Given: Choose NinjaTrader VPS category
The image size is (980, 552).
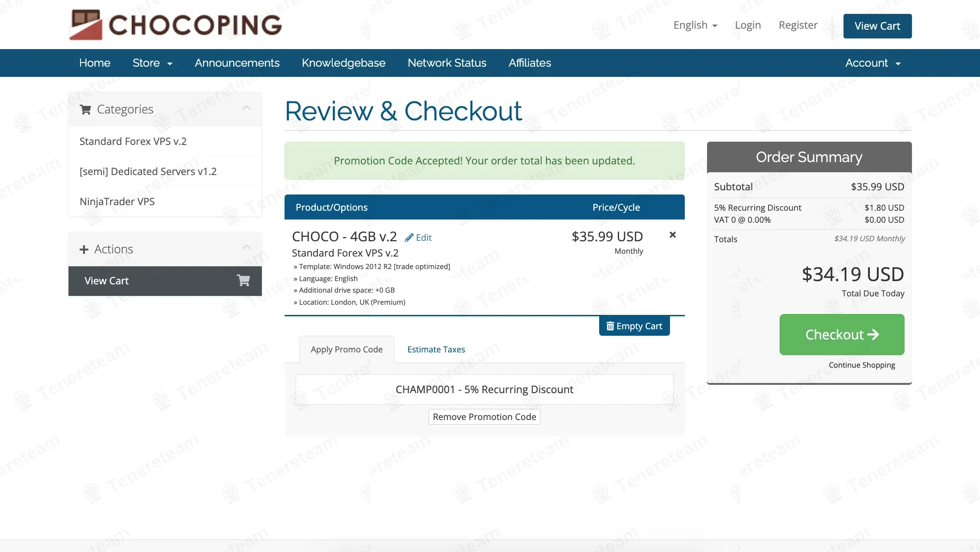Looking at the screenshot, I should 117,201.
